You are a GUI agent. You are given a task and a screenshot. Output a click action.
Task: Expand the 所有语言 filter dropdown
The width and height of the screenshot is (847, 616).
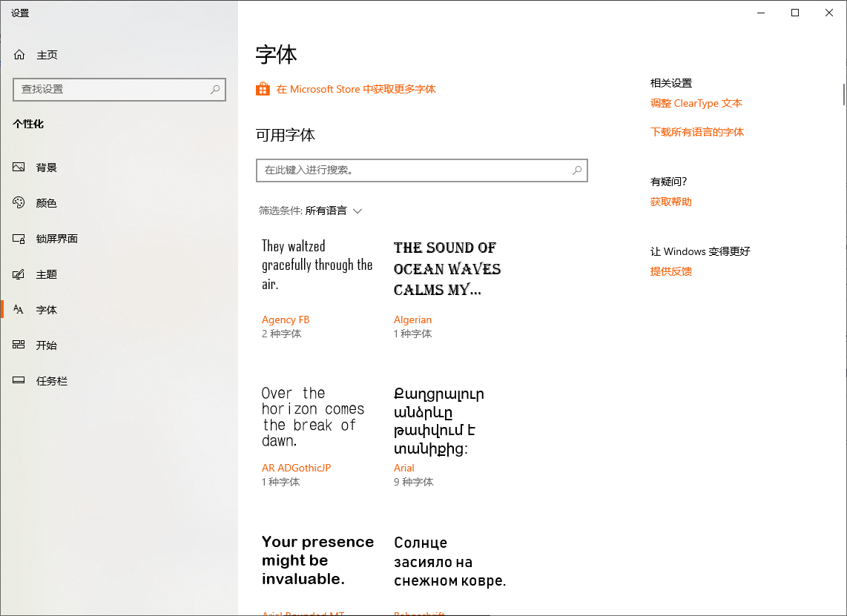coord(334,211)
